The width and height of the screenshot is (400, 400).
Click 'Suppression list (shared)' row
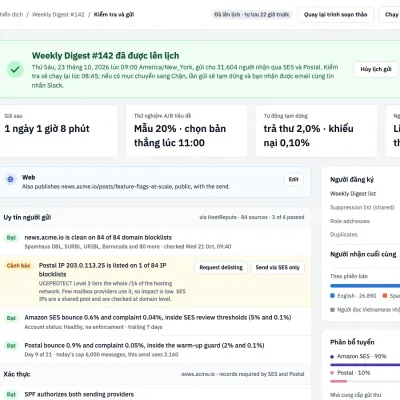[362, 207]
